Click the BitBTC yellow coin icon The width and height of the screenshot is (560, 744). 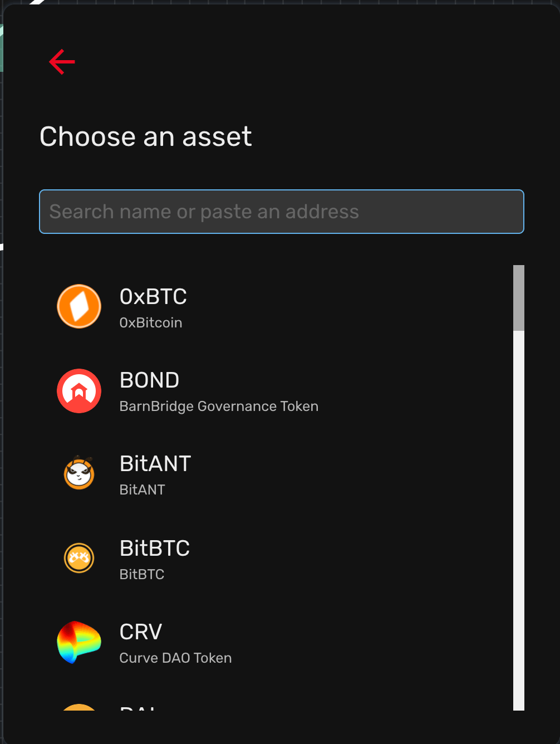coord(79,557)
